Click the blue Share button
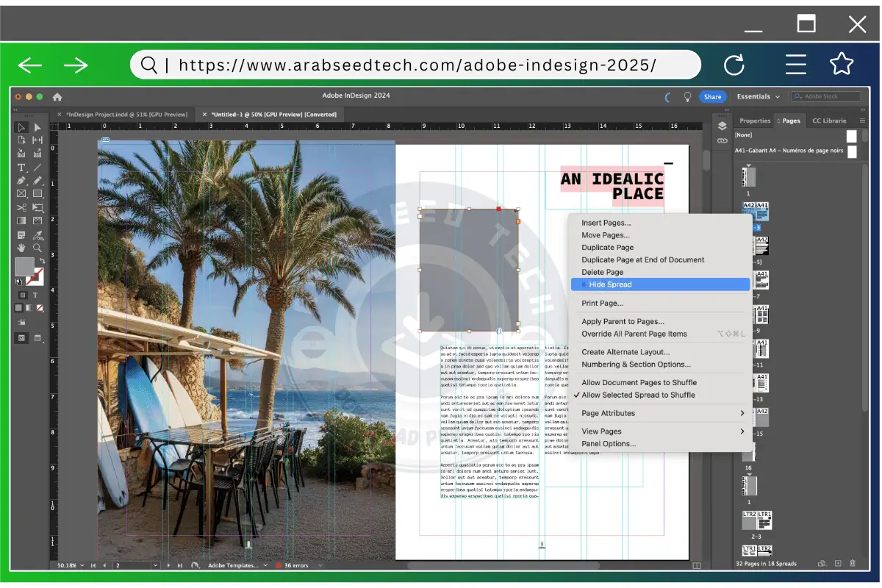 pyautogui.click(x=712, y=96)
